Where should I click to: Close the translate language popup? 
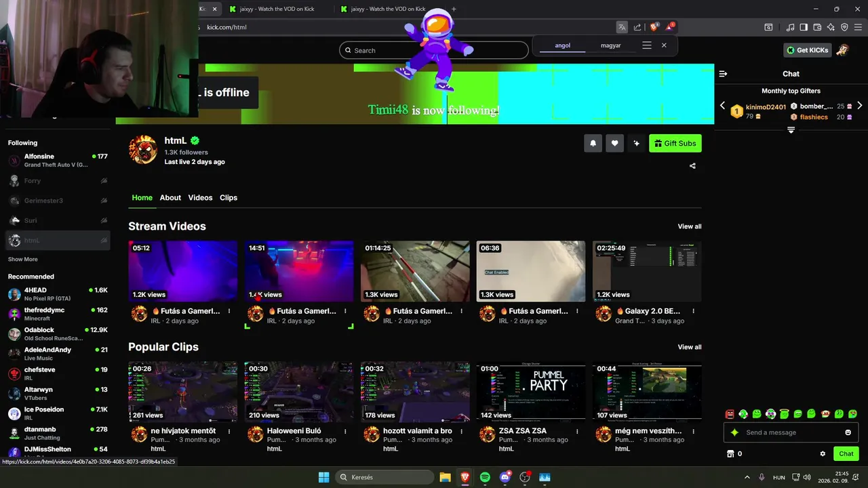coord(664,45)
